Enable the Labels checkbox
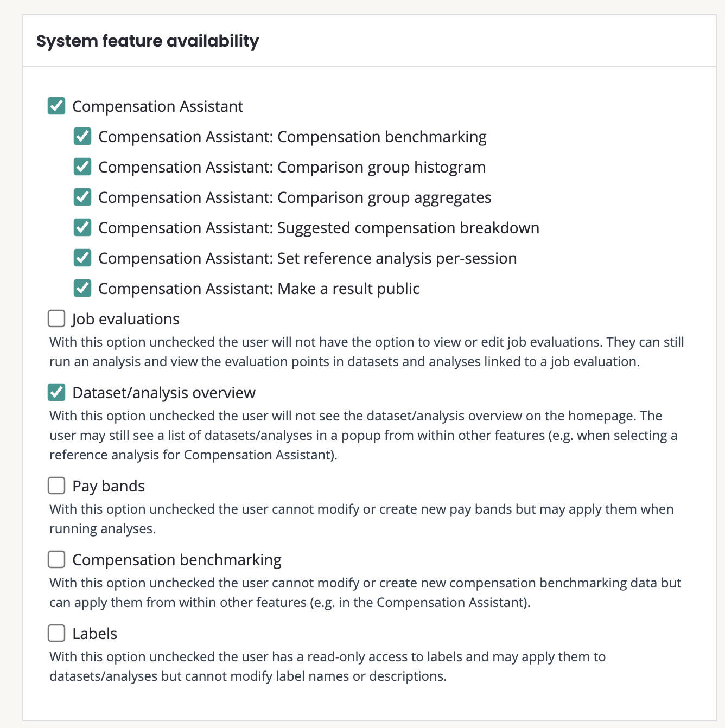Viewport: 725px width, 728px height. (x=56, y=634)
